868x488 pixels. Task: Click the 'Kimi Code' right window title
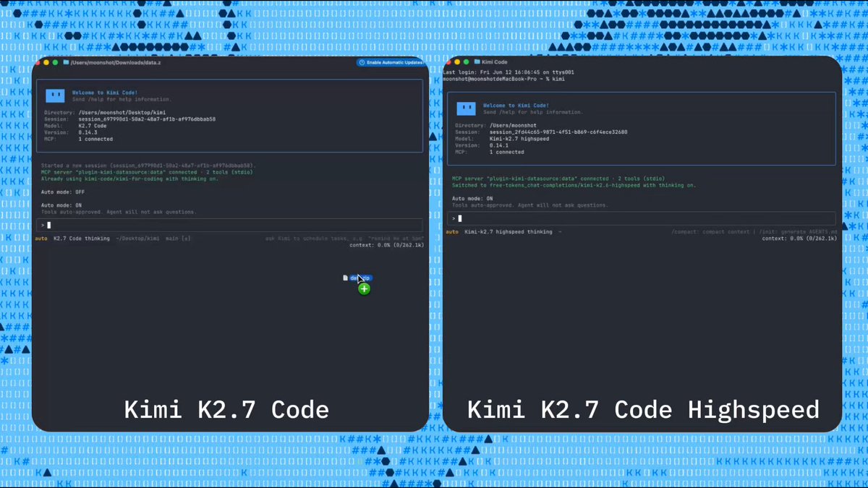point(495,63)
